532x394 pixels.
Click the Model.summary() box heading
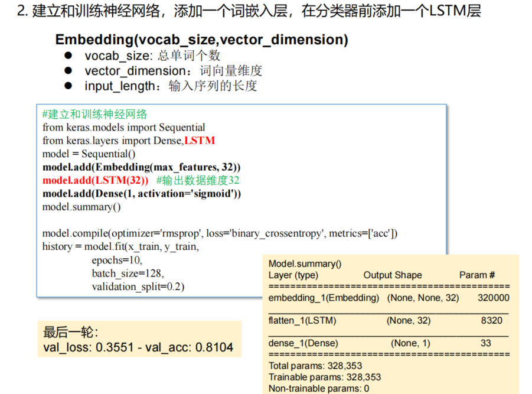coord(305,263)
